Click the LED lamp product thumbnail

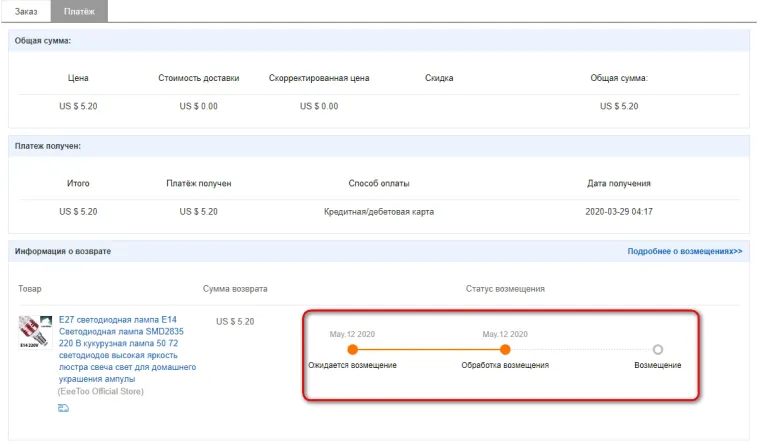[35, 330]
